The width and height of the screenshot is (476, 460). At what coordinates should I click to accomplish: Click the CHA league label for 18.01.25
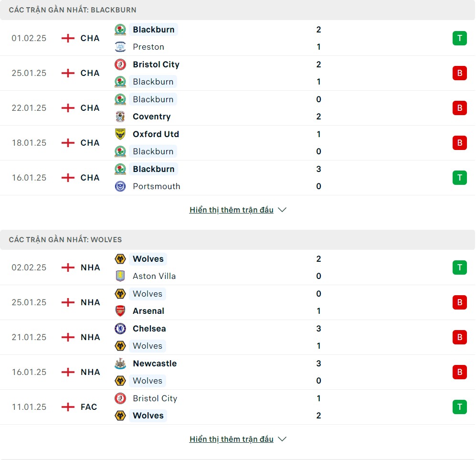90,143
